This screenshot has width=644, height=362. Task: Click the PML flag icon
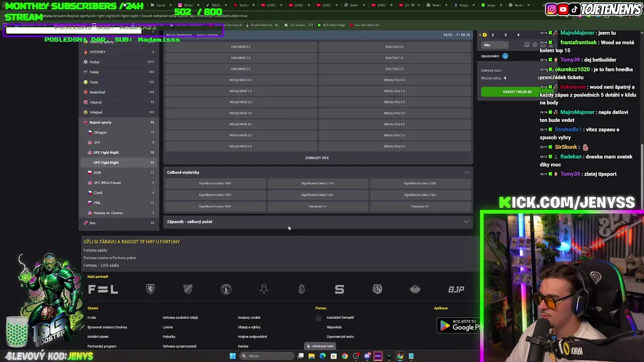(90, 203)
